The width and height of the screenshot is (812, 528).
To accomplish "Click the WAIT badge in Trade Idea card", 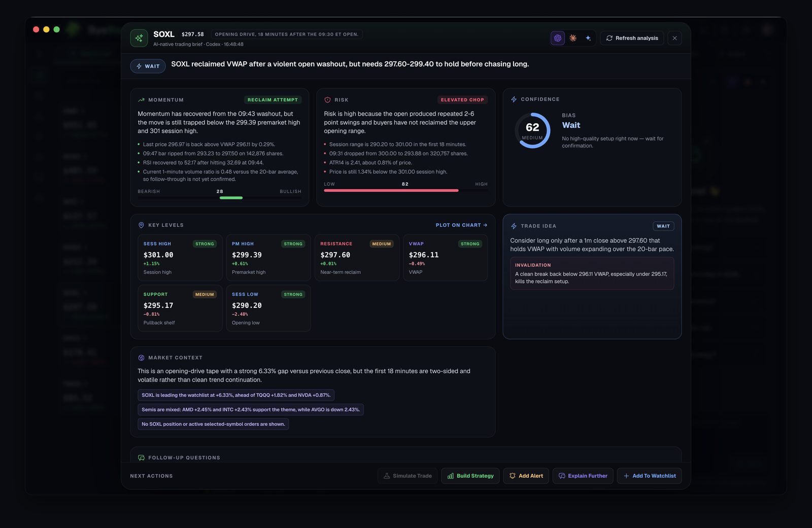I will 663,226.
